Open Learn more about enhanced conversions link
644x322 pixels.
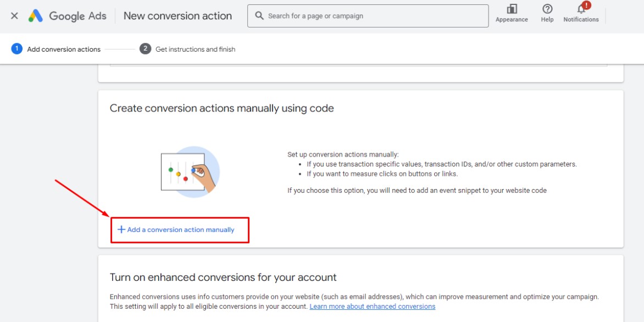(x=372, y=307)
